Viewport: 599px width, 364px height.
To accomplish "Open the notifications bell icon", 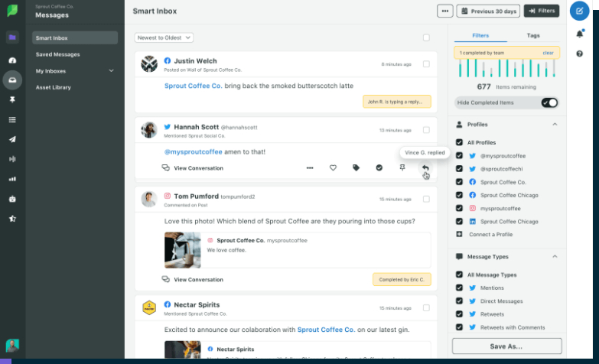I will (580, 34).
